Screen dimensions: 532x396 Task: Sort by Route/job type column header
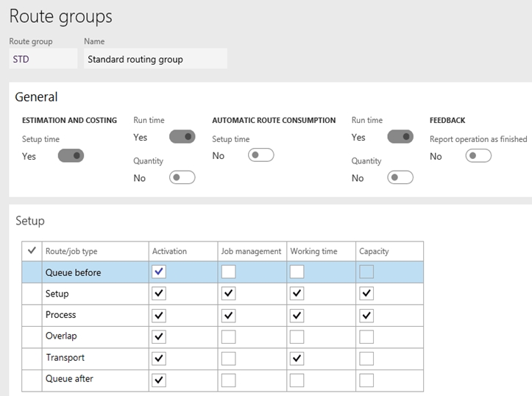coord(71,251)
